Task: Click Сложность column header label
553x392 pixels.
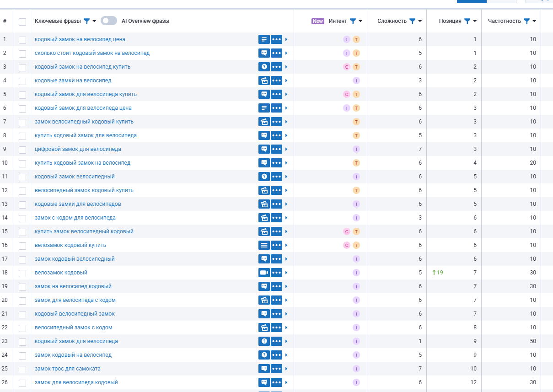Action: click(x=392, y=21)
